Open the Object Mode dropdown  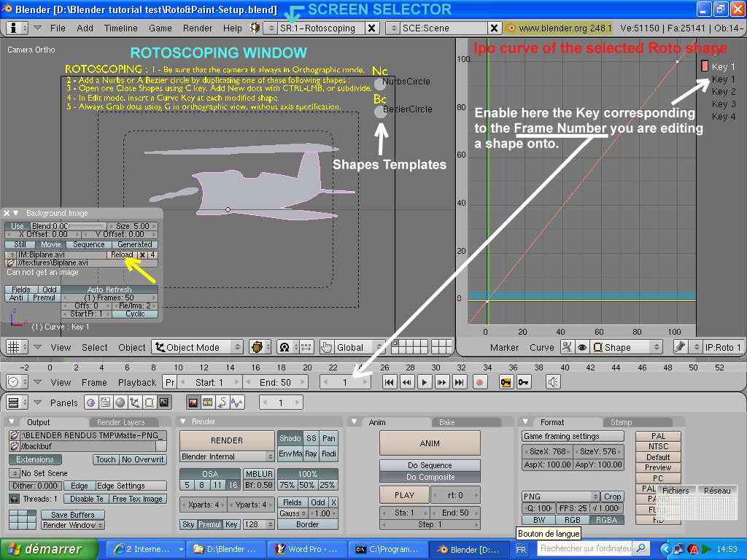coord(197,347)
